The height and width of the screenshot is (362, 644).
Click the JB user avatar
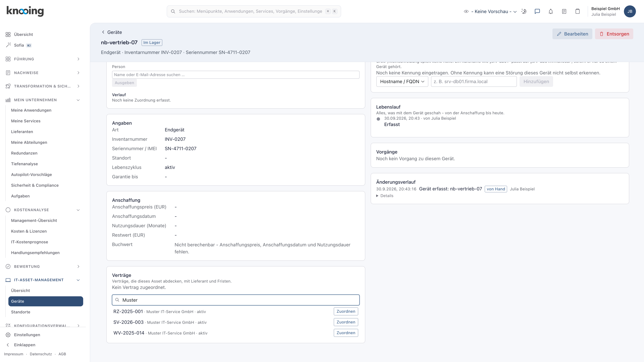[630, 11]
